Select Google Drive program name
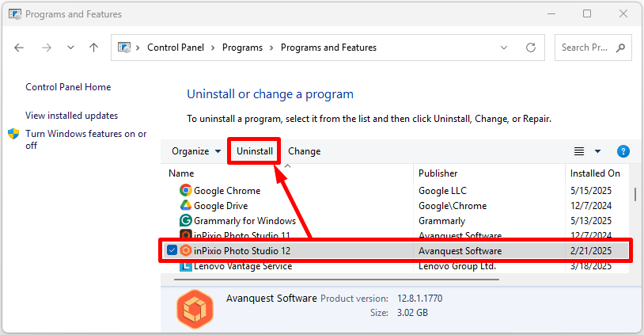The width and height of the screenshot is (644, 335). (221, 206)
